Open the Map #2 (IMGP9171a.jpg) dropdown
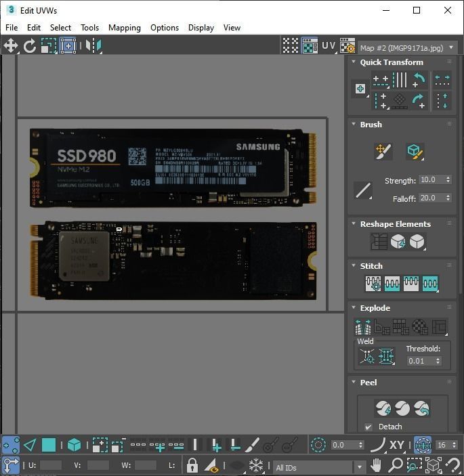 click(x=408, y=48)
